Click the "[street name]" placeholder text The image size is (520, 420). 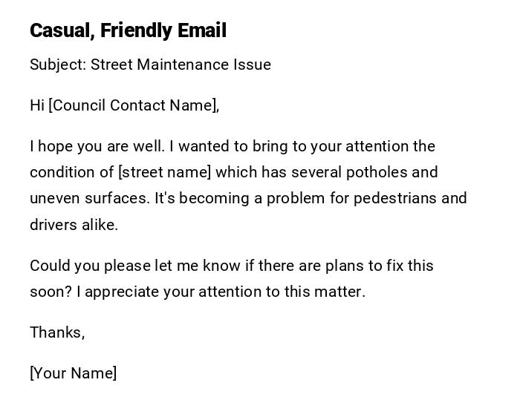(165, 172)
